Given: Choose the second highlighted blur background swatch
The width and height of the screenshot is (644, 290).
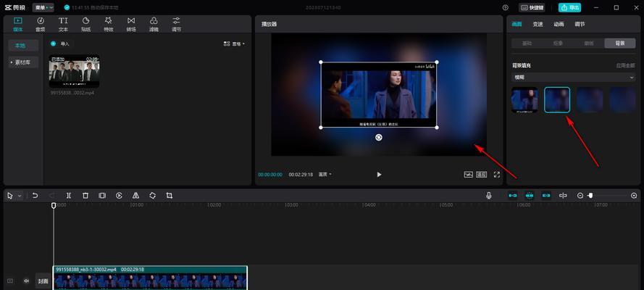Looking at the screenshot, I should tap(557, 100).
